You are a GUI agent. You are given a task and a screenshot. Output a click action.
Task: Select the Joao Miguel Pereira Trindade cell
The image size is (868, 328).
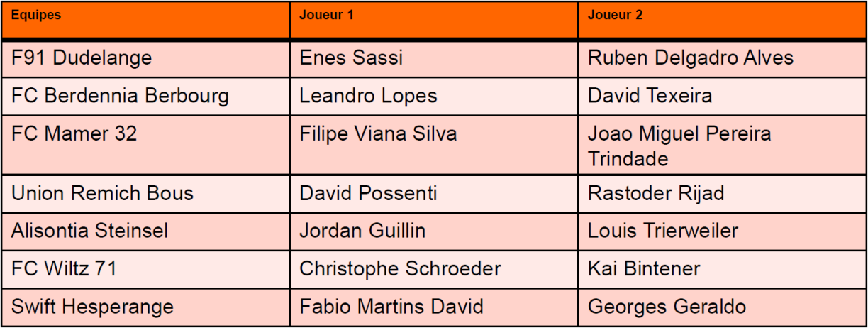click(679, 146)
